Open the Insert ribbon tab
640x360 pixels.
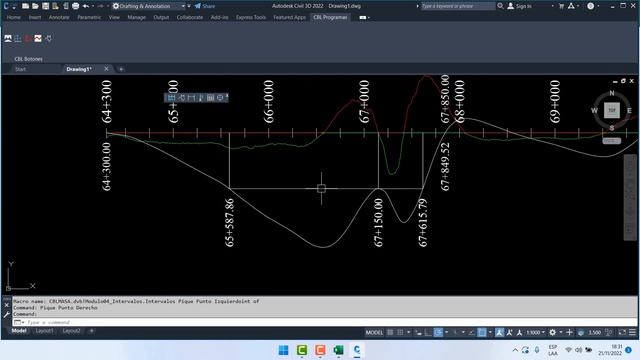(35, 18)
